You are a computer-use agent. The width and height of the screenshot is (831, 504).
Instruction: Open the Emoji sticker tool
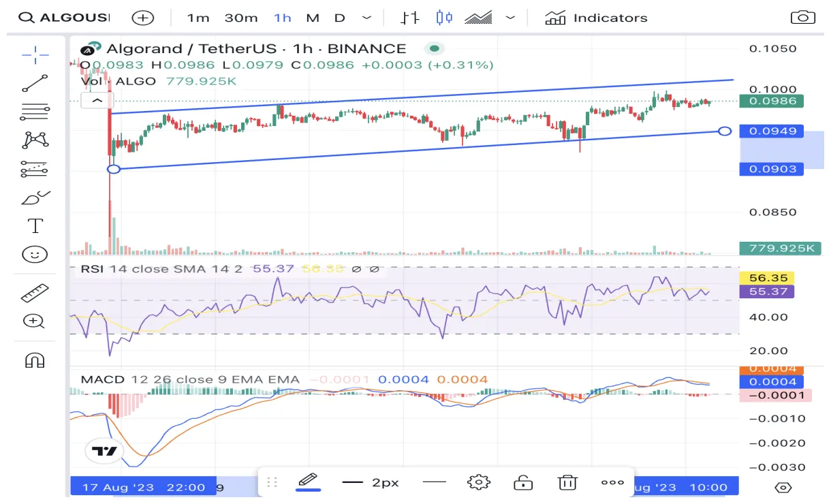[33, 254]
